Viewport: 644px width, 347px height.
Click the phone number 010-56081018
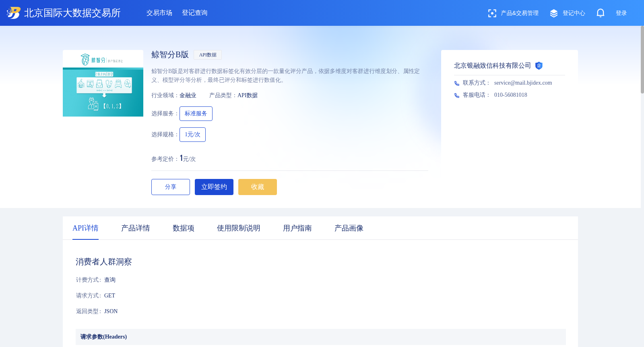coord(511,95)
